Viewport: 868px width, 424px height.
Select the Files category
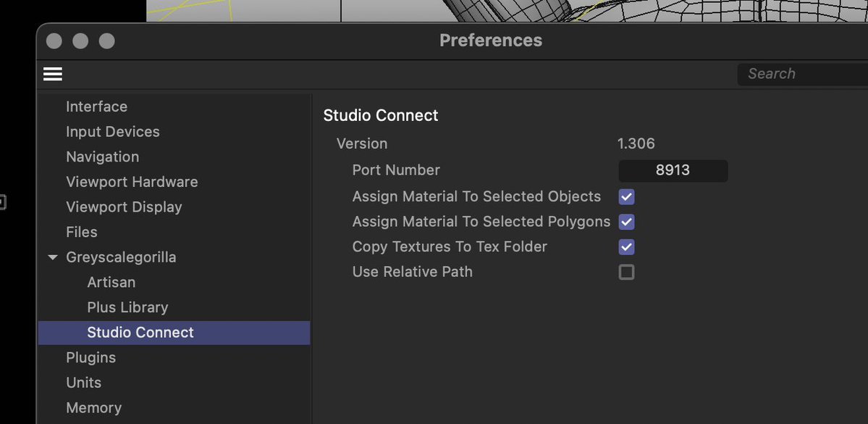(81, 232)
